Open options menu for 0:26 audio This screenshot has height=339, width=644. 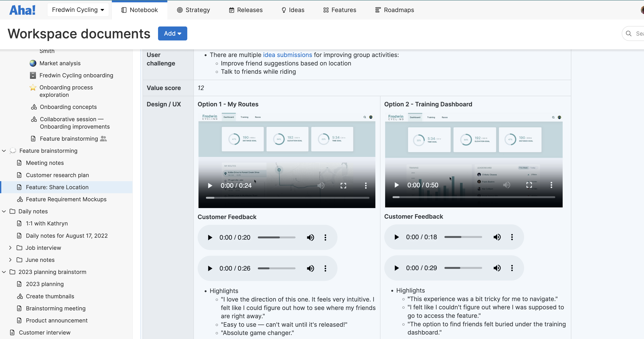pyautogui.click(x=325, y=268)
